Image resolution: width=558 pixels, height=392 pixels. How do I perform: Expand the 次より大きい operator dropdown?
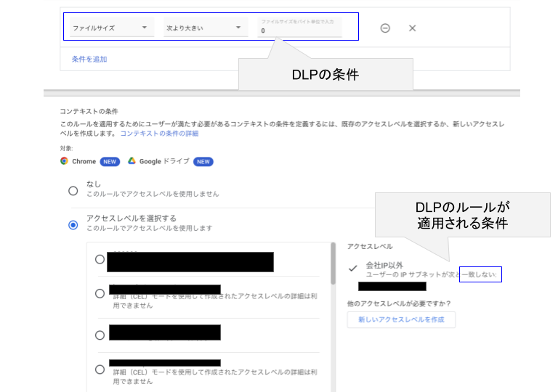point(205,28)
